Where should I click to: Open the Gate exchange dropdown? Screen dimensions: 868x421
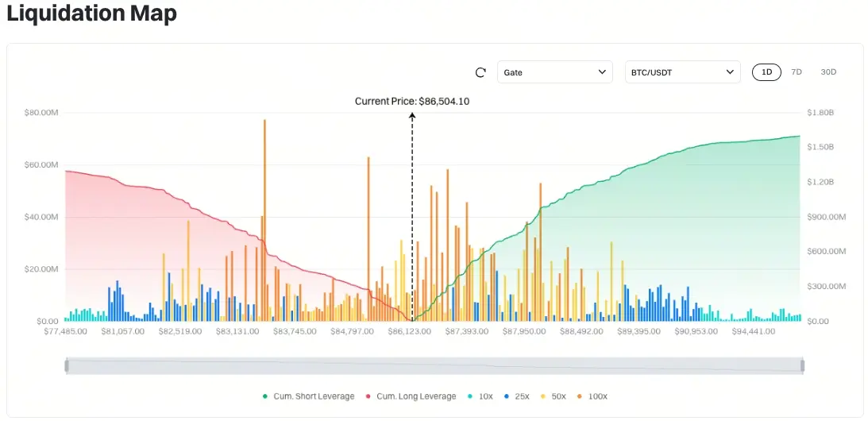(x=554, y=72)
